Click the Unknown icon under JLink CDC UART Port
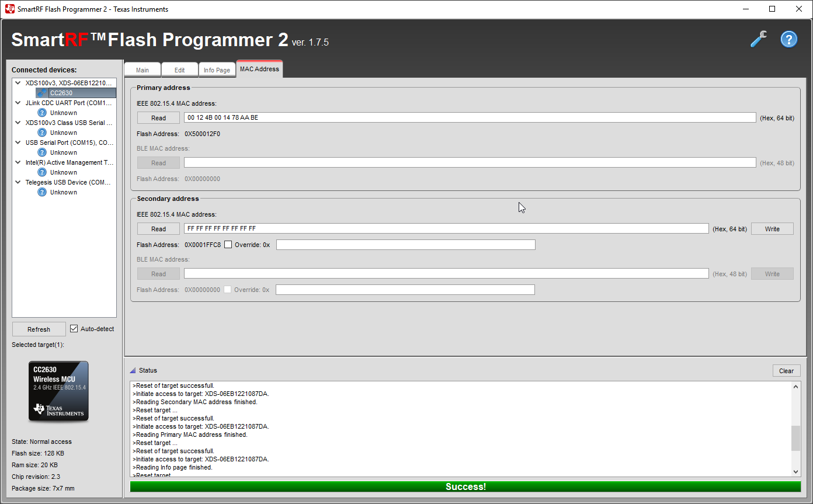 point(42,113)
